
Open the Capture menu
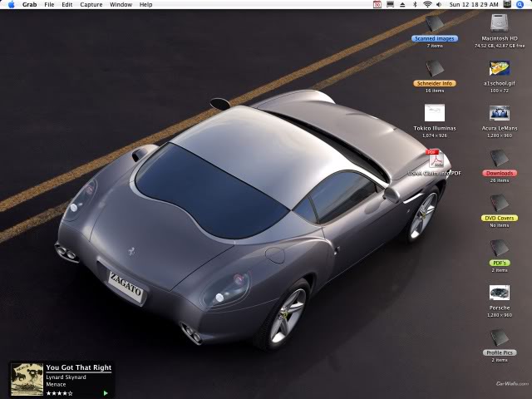[91, 4]
